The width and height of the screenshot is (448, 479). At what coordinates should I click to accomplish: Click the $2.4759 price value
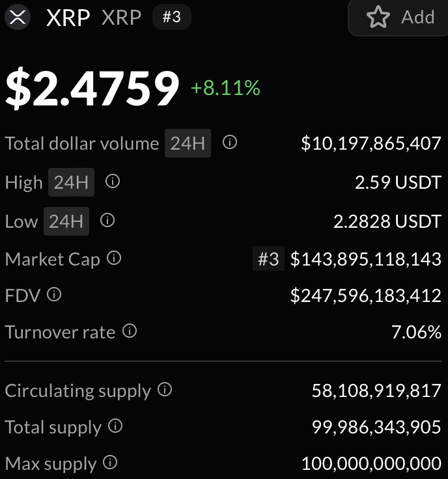pyautogui.click(x=92, y=89)
